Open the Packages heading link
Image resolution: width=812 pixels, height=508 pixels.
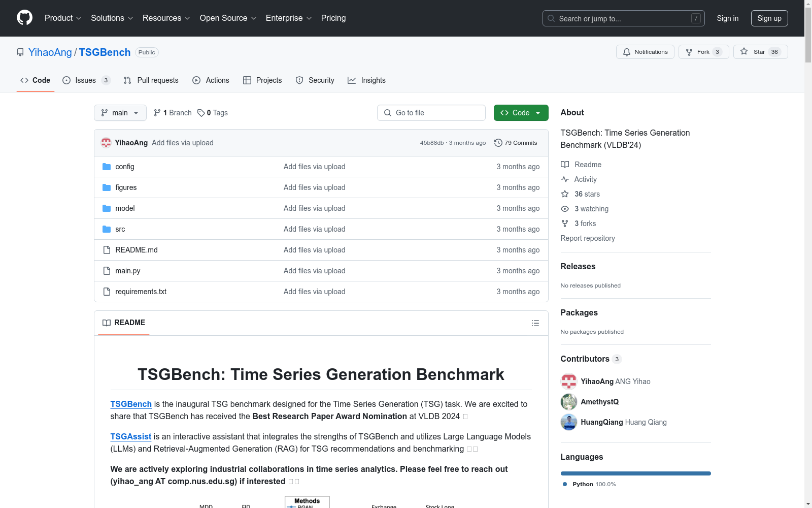point(579,312)
